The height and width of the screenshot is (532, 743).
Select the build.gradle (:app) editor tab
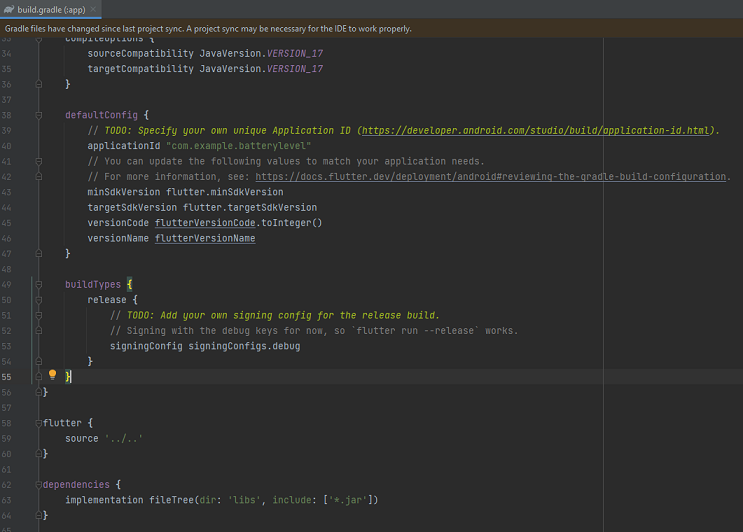tap(52, 9)
